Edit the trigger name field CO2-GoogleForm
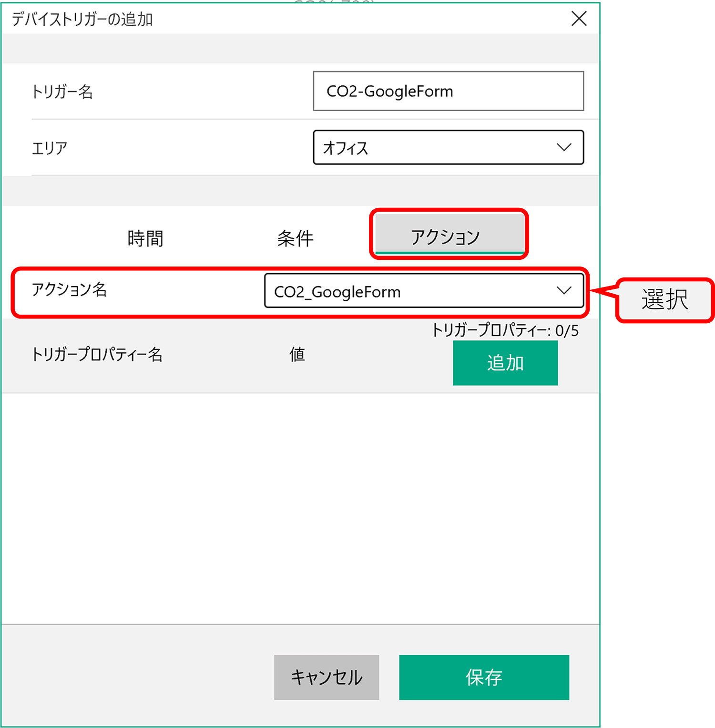The image size is (715, 728). (x=448, y=91)
